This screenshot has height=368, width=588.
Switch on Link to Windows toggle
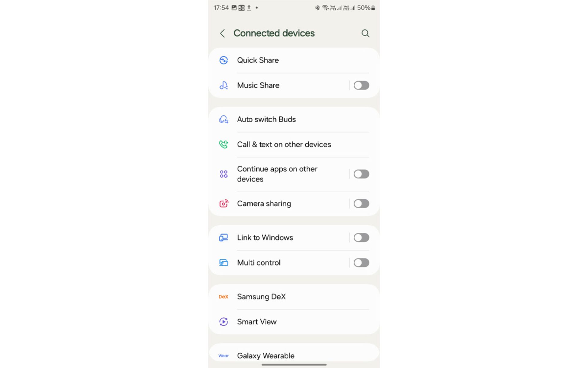pyautogui.click(x=361, y=238)
